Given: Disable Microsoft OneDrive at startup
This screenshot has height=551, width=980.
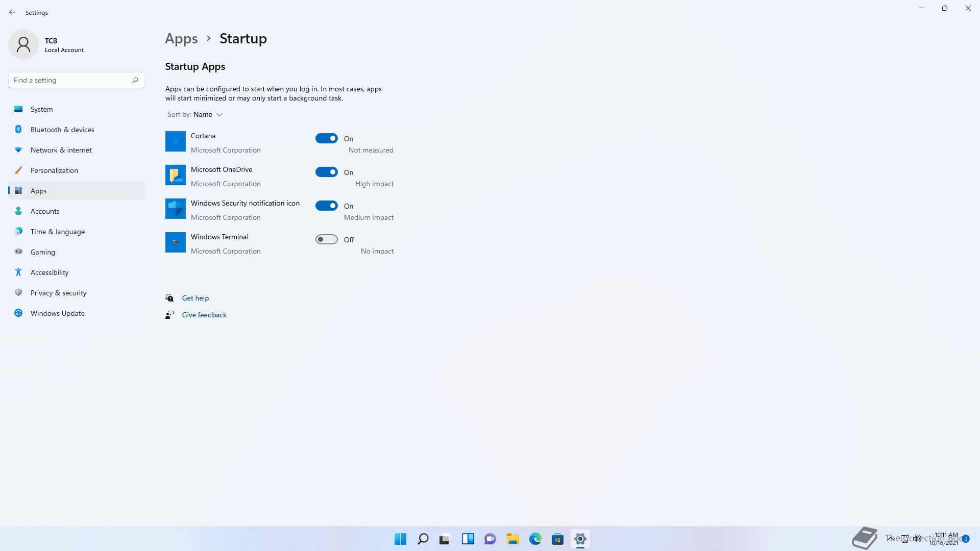Looking at the screenshot, I should coord(326,172).
